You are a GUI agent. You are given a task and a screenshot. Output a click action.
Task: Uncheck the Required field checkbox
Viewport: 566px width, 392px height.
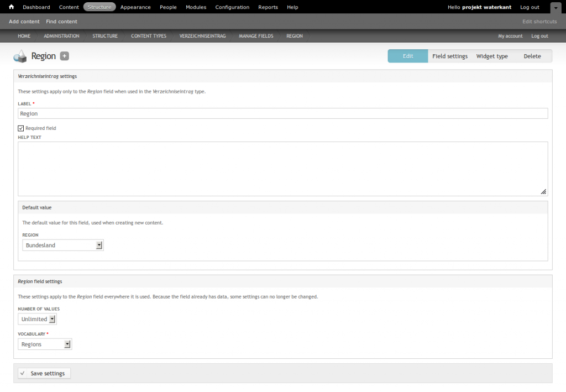pyautogui.click(x=21, y=128)
